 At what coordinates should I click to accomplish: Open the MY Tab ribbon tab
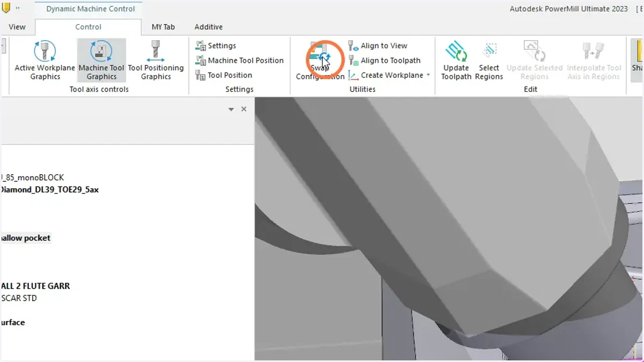pos(163,27)
